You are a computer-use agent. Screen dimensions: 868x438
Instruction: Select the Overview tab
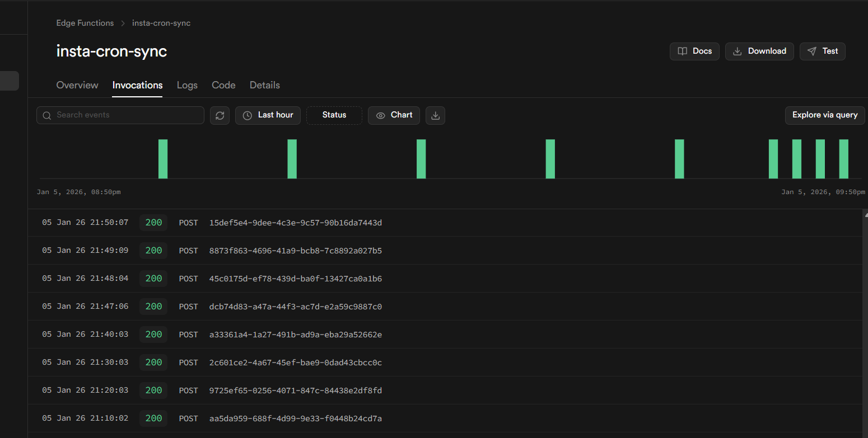[x=77, y=85]
